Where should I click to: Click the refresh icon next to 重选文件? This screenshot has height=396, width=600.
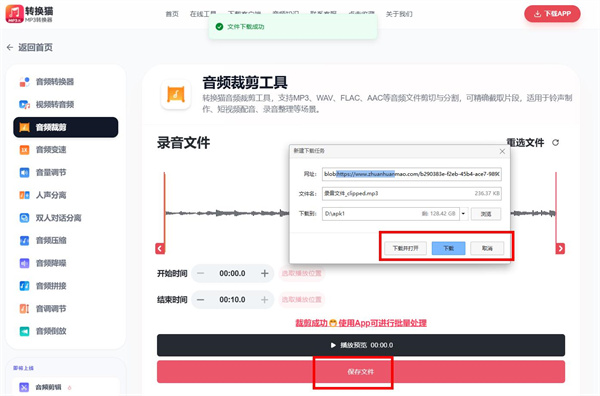tap(555, 143)
